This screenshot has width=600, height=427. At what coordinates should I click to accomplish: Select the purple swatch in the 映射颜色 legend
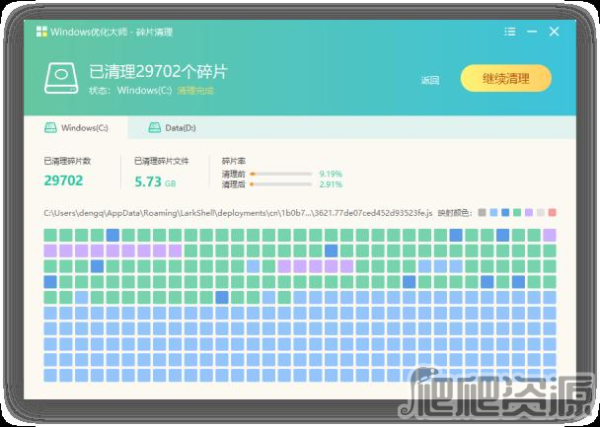tap(529, 212)
